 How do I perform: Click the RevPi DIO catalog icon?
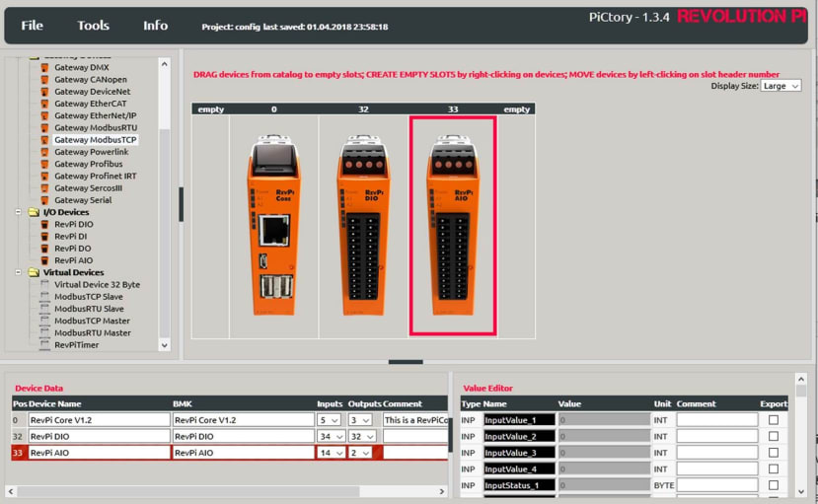[44, 224]
